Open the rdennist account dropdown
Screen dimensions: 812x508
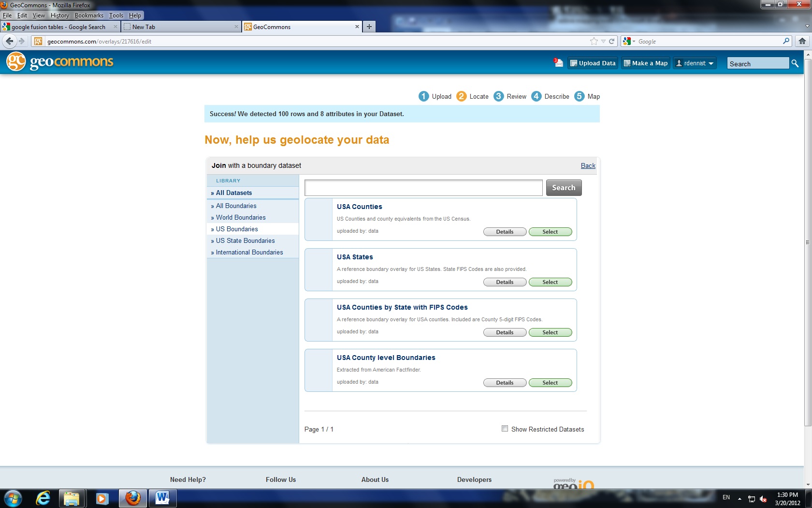[695, 63]
